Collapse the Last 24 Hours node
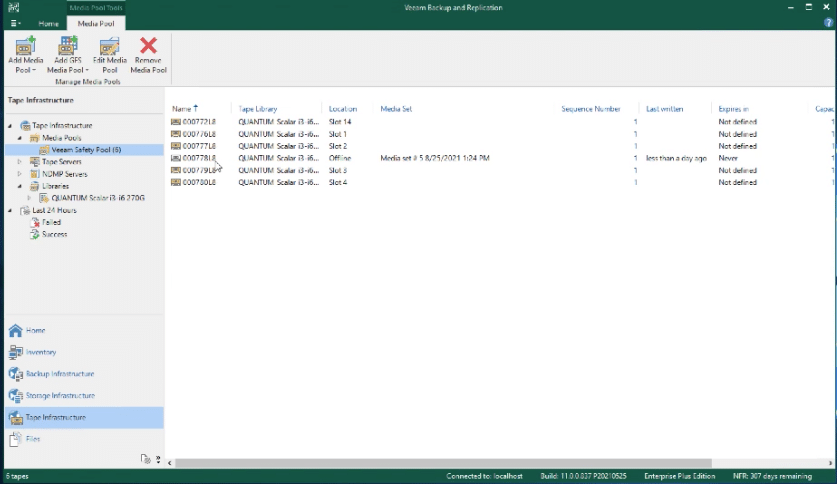 point(10,210)
